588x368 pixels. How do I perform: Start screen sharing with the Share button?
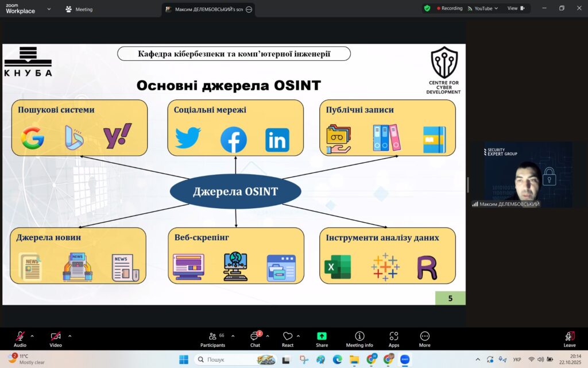(322, 337)
